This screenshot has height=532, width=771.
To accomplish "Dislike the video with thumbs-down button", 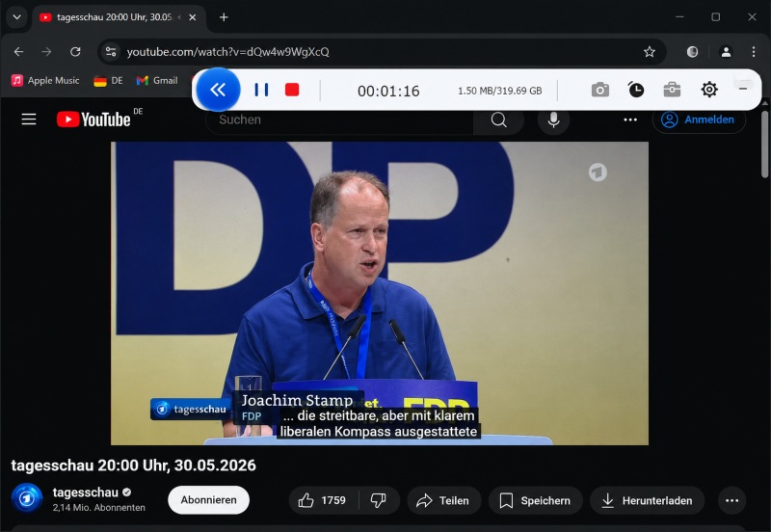I will (378, 500).
